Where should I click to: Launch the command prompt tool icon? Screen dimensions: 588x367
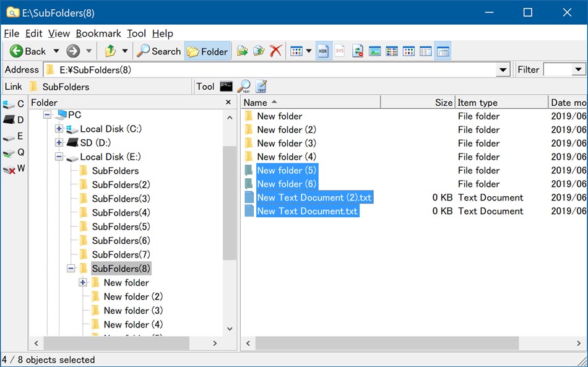[226, 87]
